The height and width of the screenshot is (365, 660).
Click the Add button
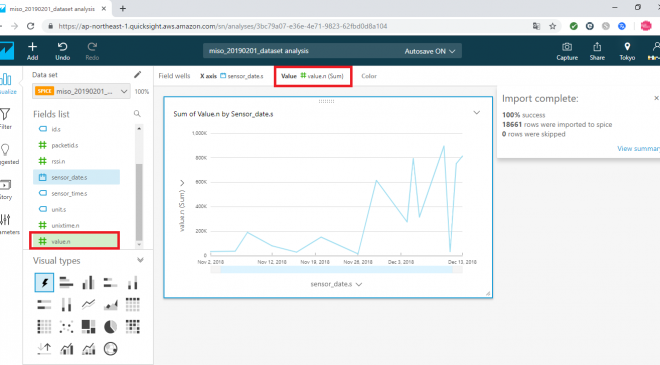pos(32,51)
